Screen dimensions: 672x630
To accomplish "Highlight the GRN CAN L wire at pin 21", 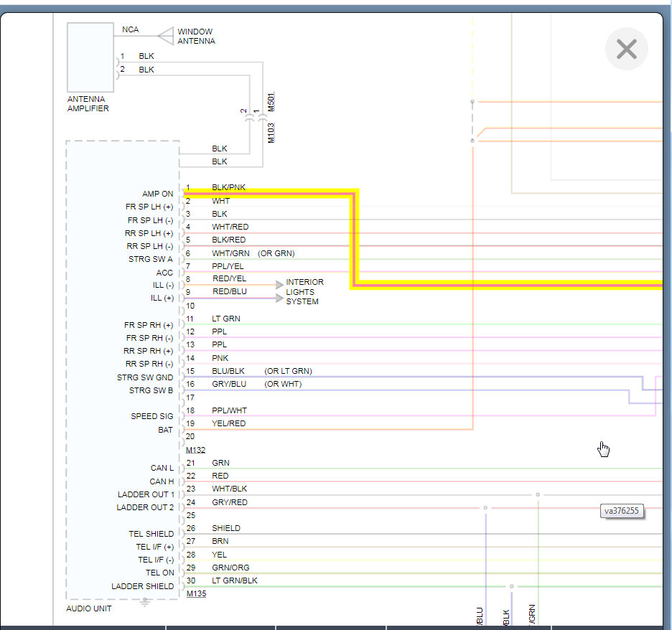I will 431,469.
